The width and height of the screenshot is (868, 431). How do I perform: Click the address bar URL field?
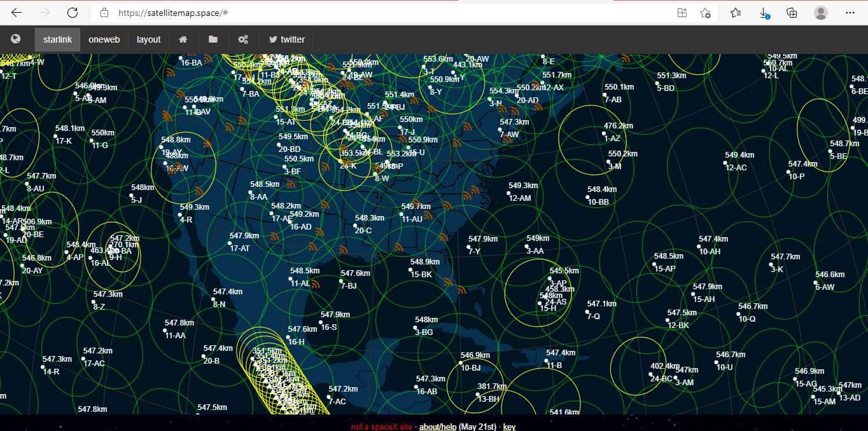point(382,13)
